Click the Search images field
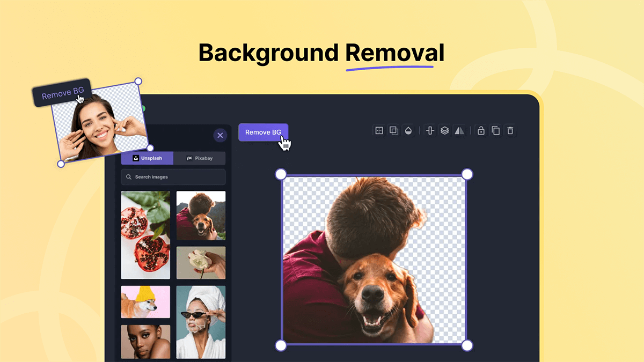644x362 pixels. point(173,177)
